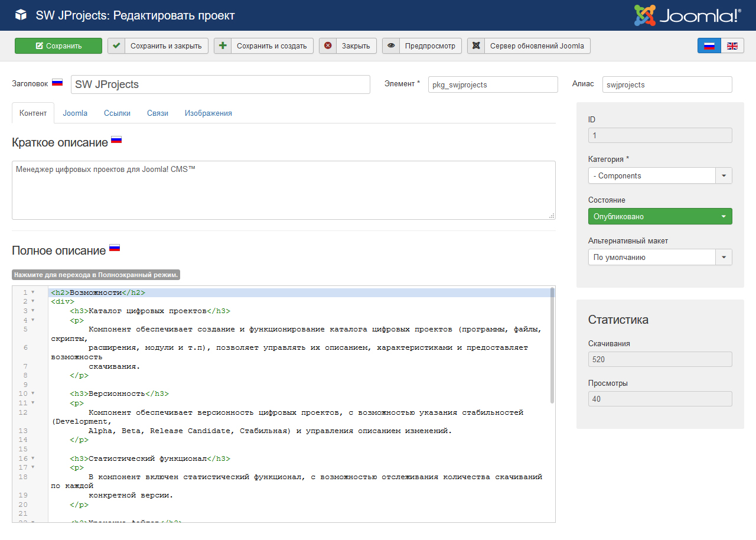Open the Альтернативный макет dropdown
The image size is (756, 540).
pos(660,257)
